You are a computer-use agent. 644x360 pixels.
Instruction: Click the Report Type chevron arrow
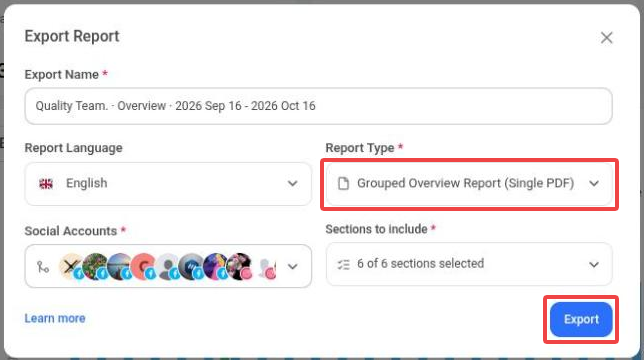click(594, 183)
